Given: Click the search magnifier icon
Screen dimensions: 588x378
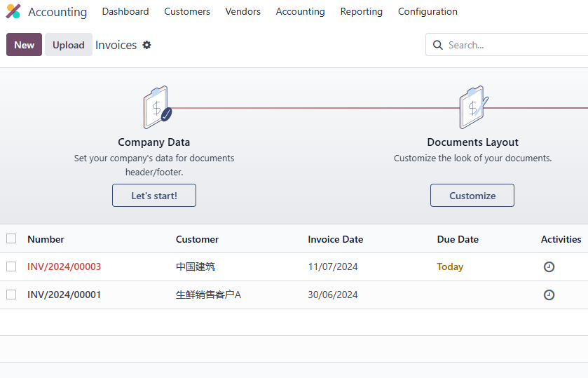Looking at the screenshot, I should point(437,45).
